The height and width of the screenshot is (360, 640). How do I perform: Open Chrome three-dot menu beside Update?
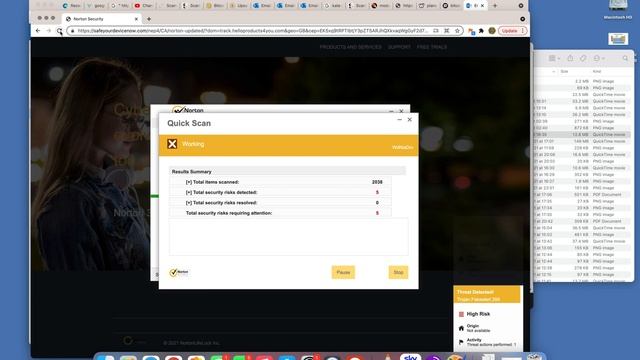(522, 31)
